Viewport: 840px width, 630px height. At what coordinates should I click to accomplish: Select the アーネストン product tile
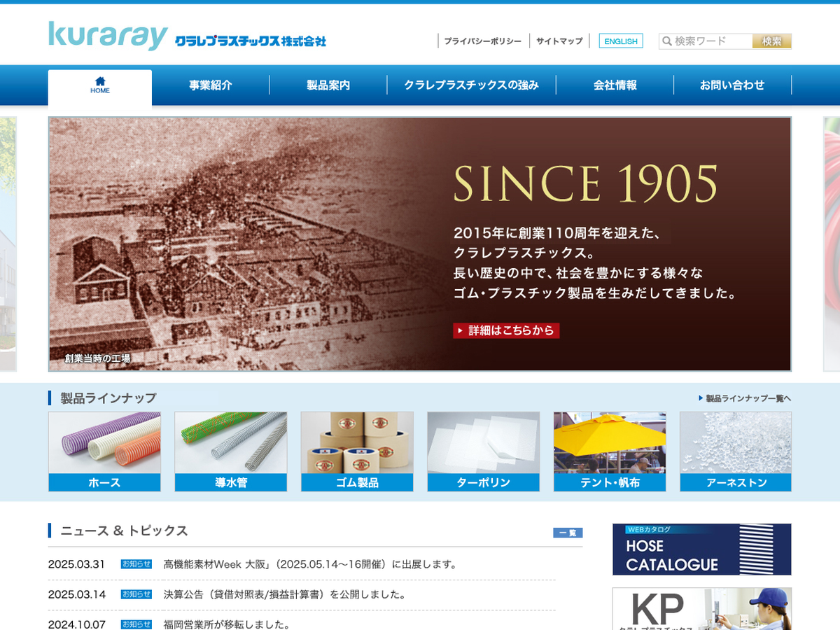click(x=736, y=451)
